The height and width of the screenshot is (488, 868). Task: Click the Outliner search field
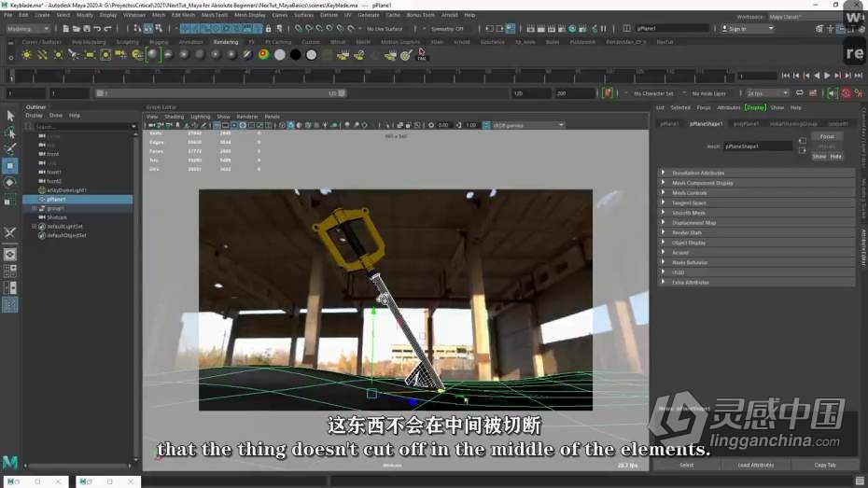click(x=83, y=127)
